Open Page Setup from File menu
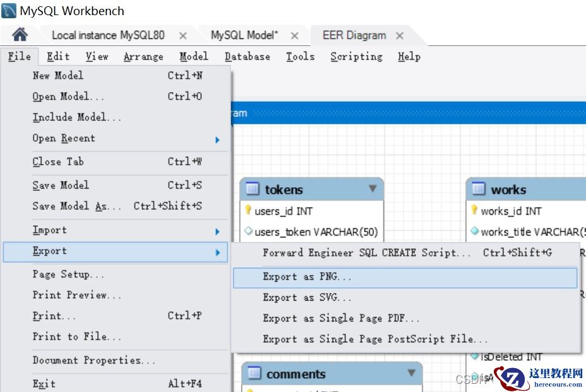This screenshot has height=392, width=586. point(115,275)
